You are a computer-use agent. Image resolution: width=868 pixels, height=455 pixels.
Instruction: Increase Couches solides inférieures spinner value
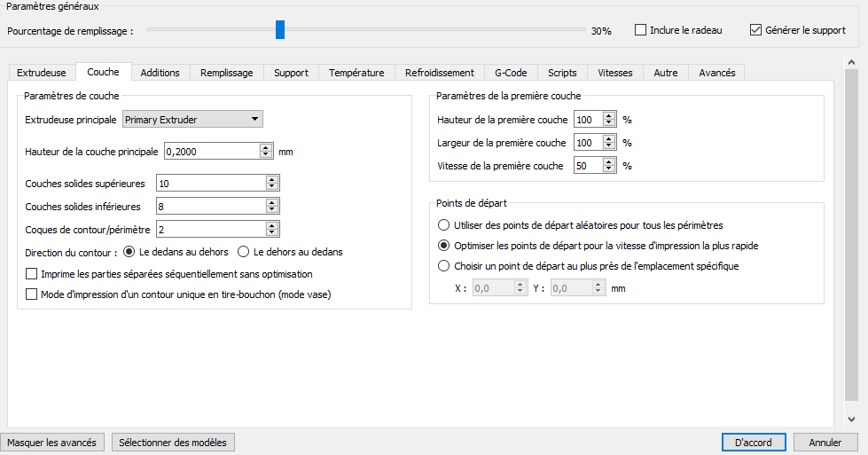(x=272, y=203)
